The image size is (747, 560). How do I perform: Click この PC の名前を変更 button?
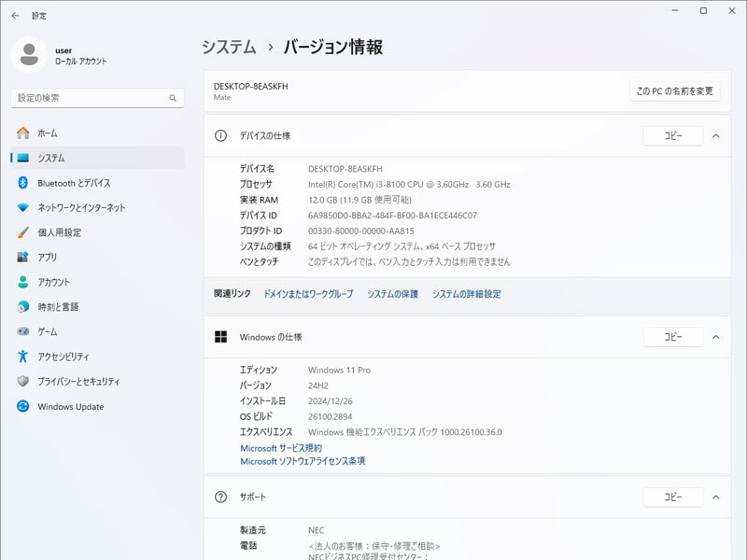pos(674,91)
